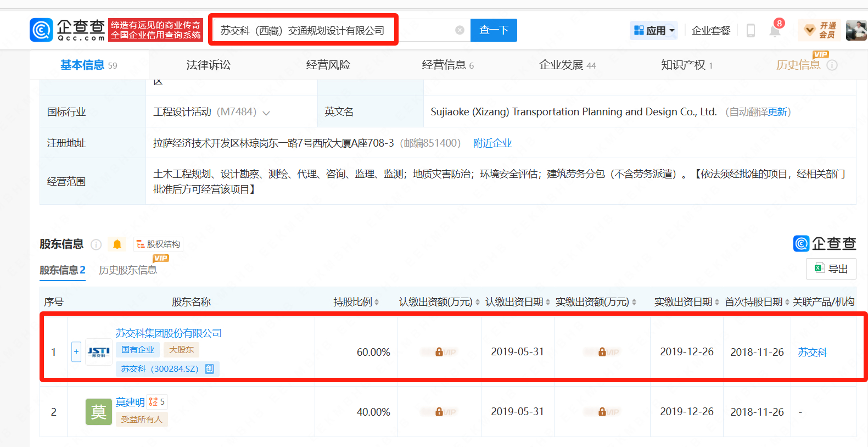This screenshot has width=868, height=447.
Task: Open the user avatar profile
Action: (x=856, y=30)
